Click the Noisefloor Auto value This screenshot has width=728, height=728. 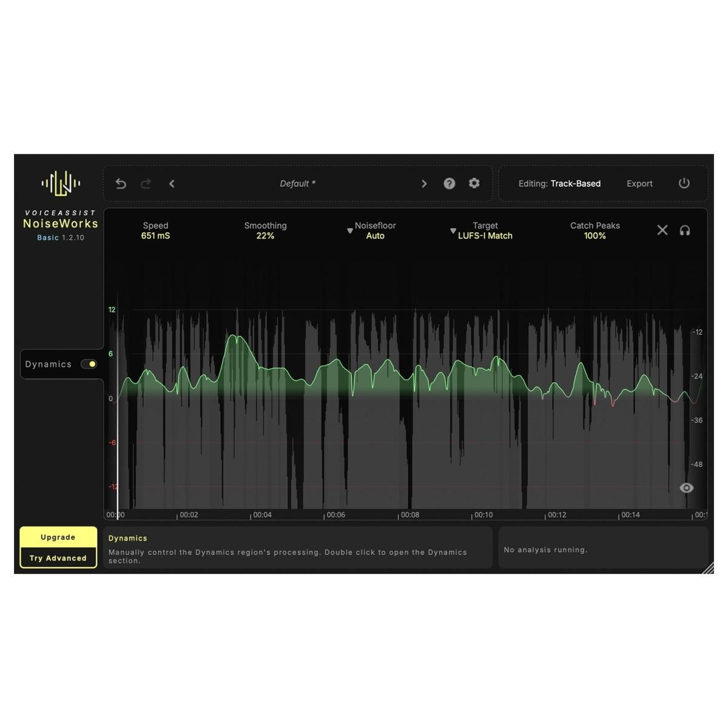pos(376,236)
